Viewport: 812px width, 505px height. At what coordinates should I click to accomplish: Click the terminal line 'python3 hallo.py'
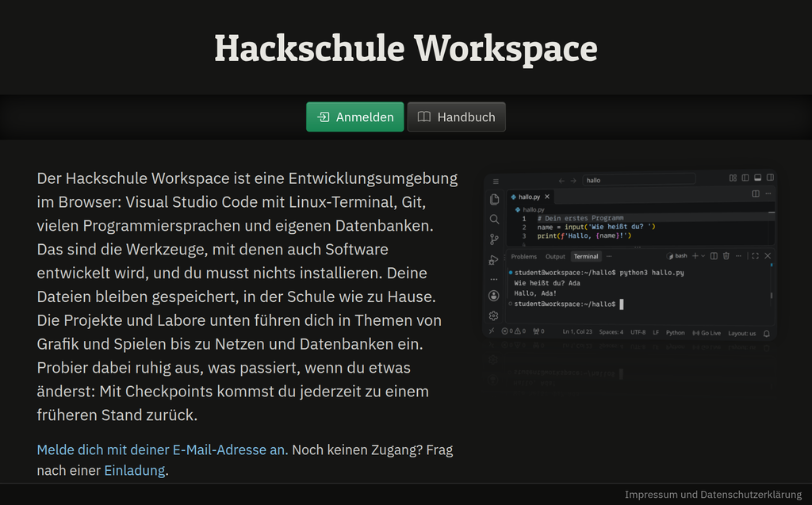point(652,273)
